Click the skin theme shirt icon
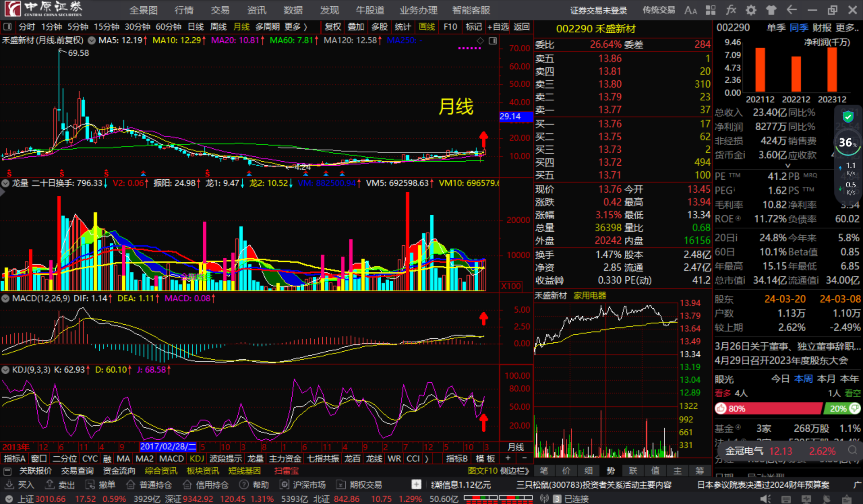 [771, 10]
